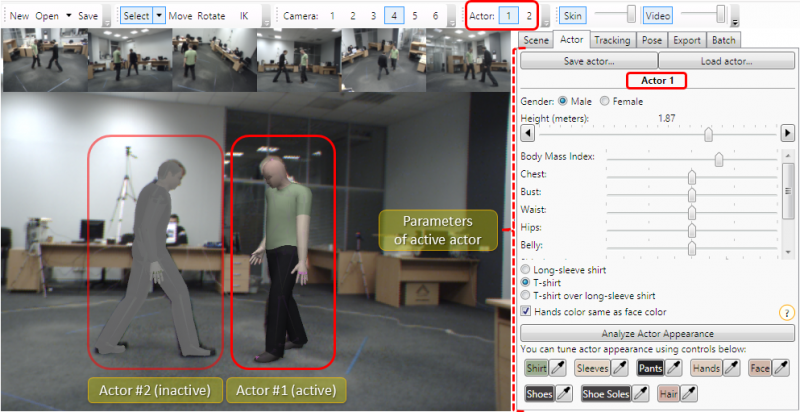The width and height of the screenshot is (800, 412).
Task: Switch to Camera 4
Action: coord(394,15)
